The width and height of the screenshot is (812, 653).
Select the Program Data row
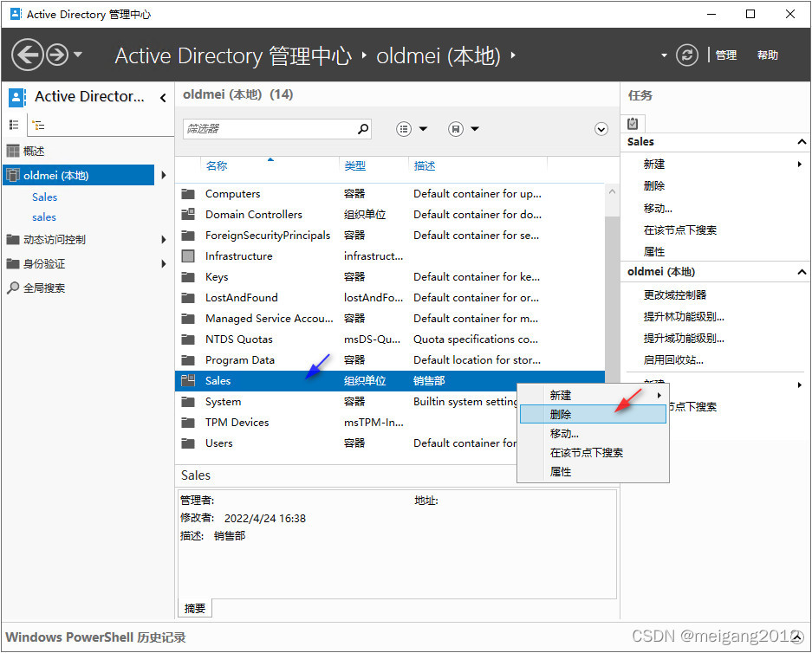click(389, 360)
